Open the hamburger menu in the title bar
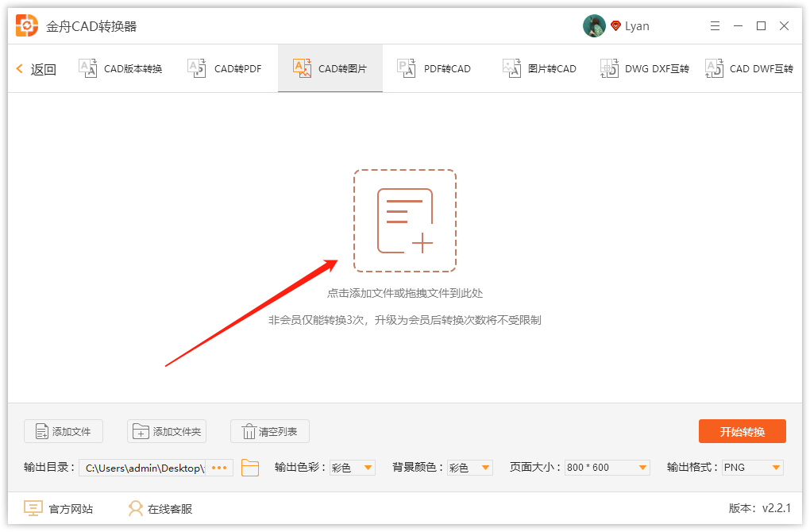 coord(715,25)
